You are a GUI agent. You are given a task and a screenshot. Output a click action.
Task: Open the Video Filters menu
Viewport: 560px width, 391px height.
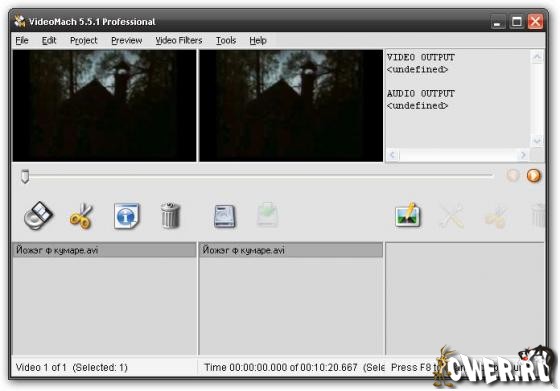coord(179,40)
